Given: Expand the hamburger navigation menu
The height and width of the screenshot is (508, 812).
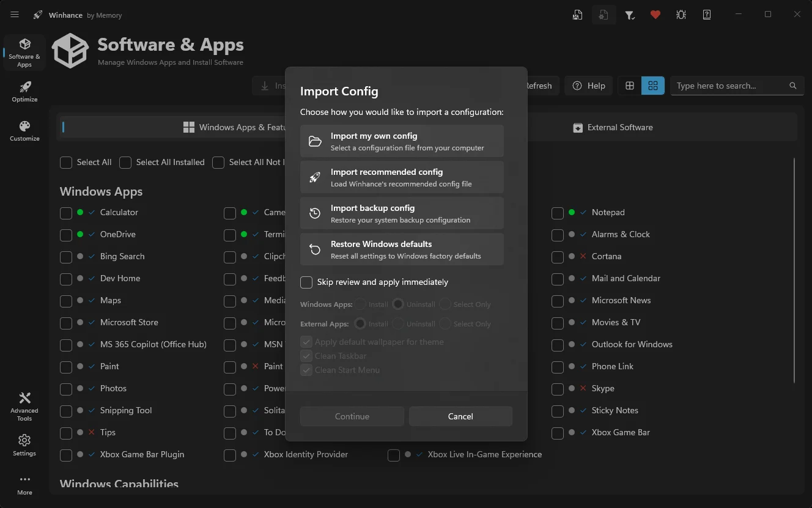Looking at the screenshot, I should (15, 15).
